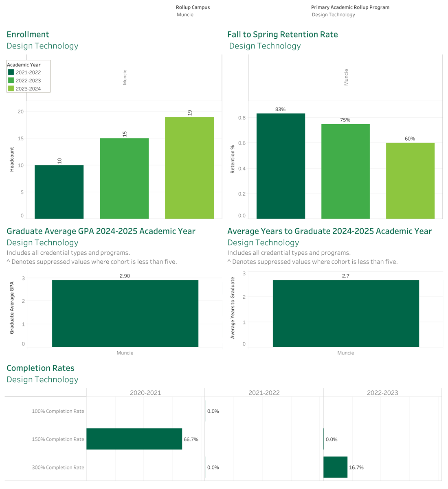Select the 2020-2021 150% completion rate bar
The width and height of the screenshot is (448, 489).
[x=134, y=439]
